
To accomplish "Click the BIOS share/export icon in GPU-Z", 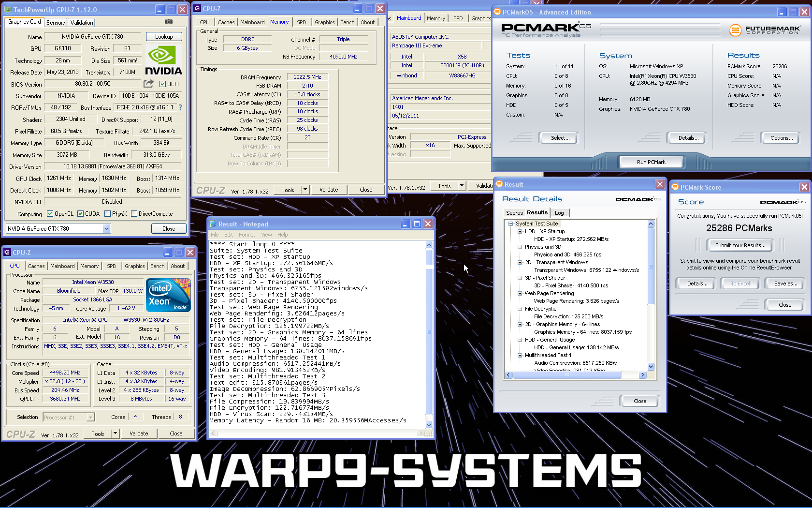I will (x=148, y=84).
